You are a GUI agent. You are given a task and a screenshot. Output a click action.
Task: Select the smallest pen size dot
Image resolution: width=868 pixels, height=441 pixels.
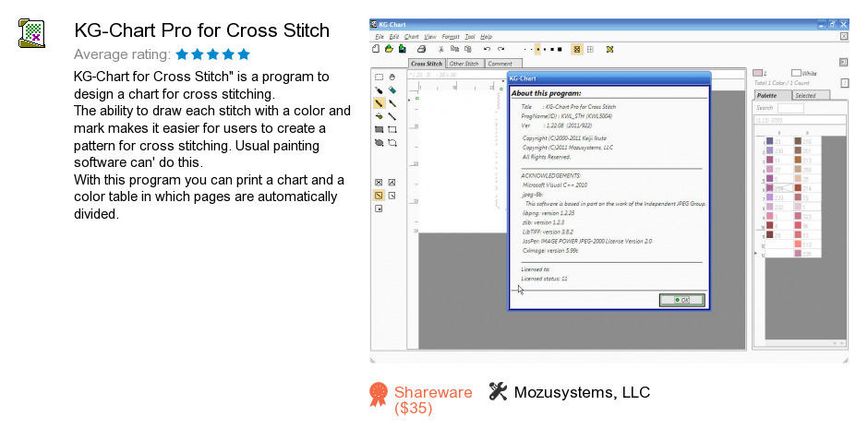524,49
